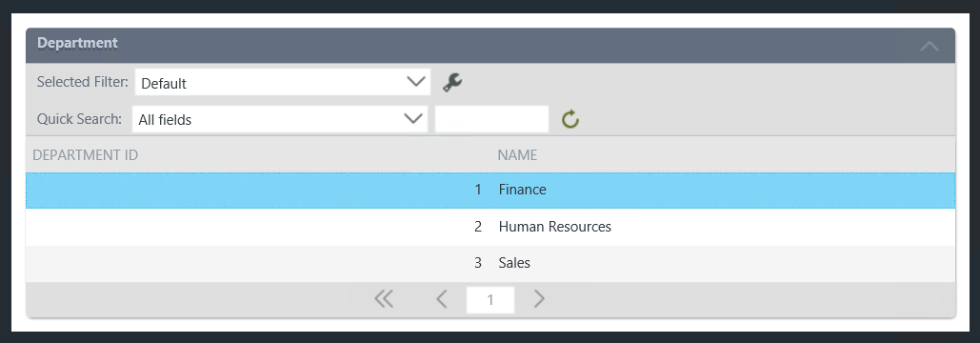Viewport: 980px width, 343px height.
Task: Go to first page double-arrow
Action: [x=384, y=299]
